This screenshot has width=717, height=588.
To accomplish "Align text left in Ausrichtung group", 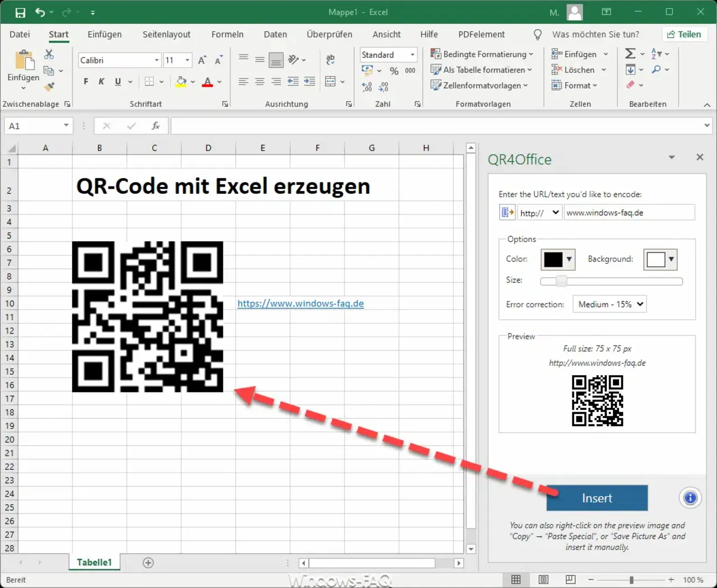I will tap(243, 82).
